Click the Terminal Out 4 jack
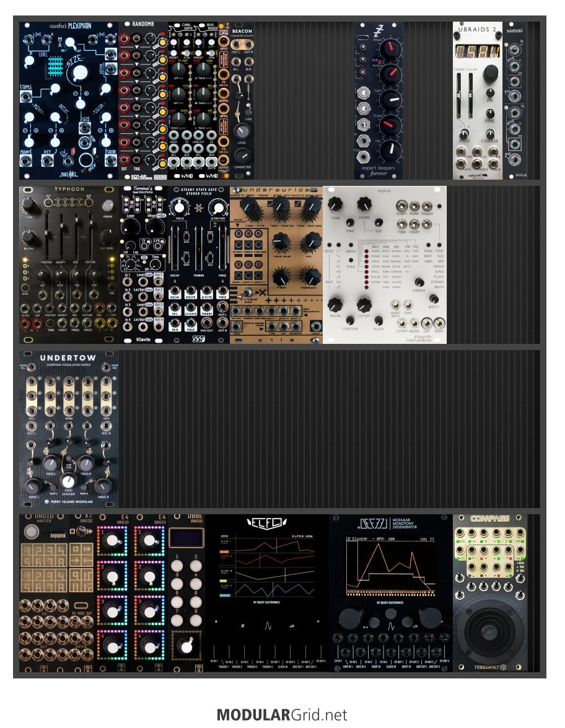The height and width of the screenshot is (728, 565). pos(159,327)
